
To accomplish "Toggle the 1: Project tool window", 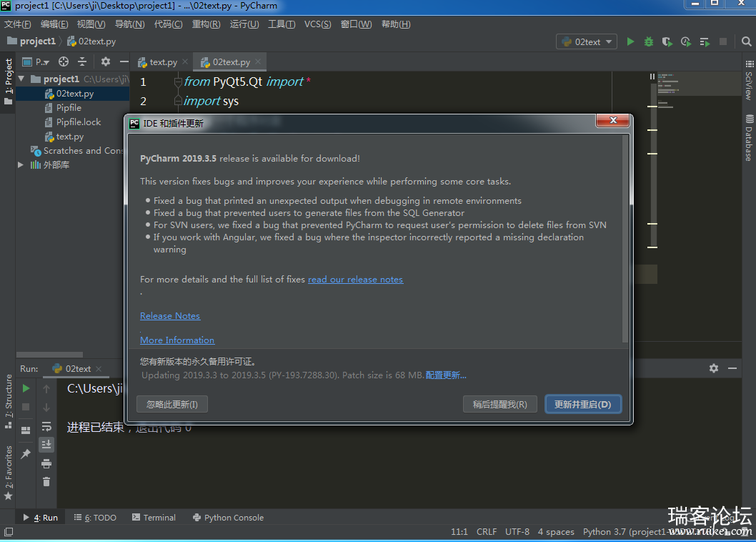I will coord(8,82).
